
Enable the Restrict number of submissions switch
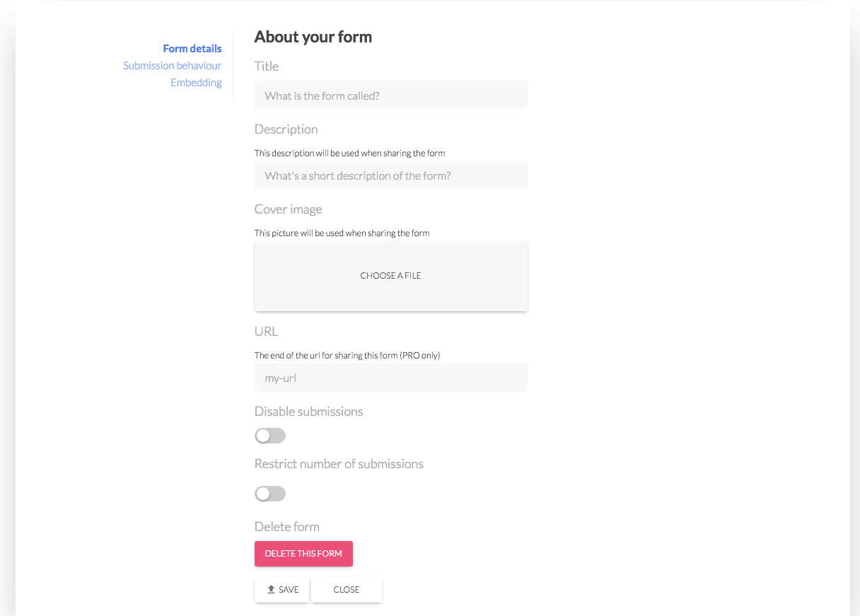point(270,494)
